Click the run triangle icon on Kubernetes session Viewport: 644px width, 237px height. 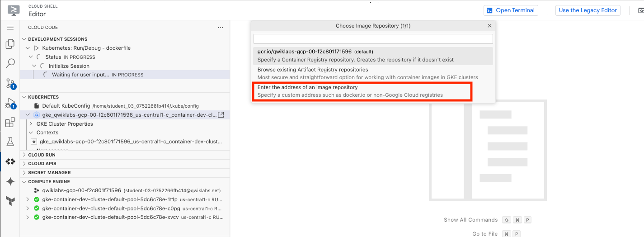click(37, 48)
